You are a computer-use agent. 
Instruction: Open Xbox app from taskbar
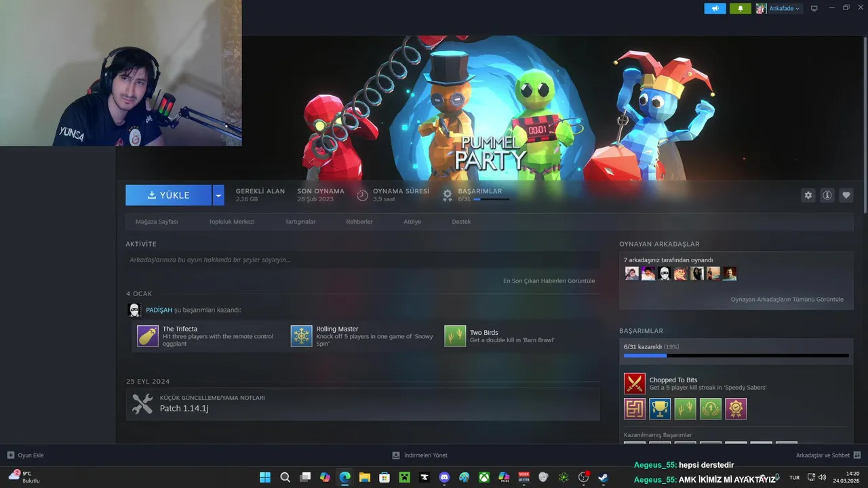click(484, 477)
